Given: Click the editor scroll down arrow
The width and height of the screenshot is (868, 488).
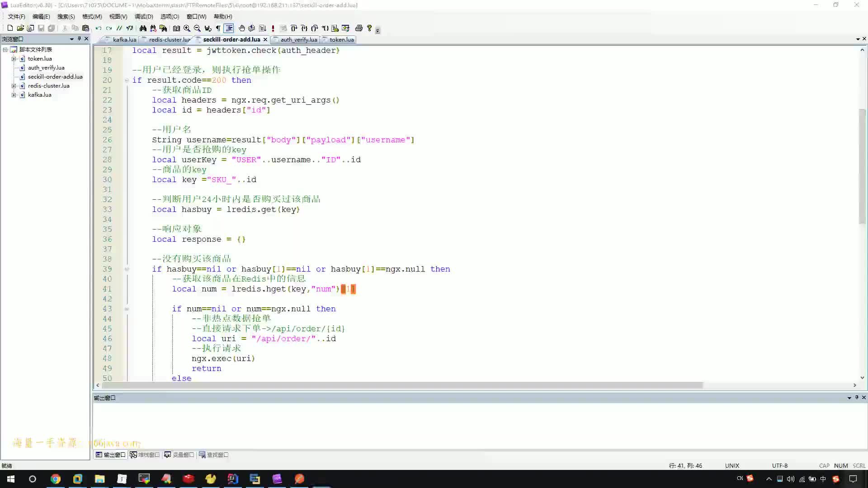Looking at the screenshot, I should pyautogui.click(x=862, y=378).
